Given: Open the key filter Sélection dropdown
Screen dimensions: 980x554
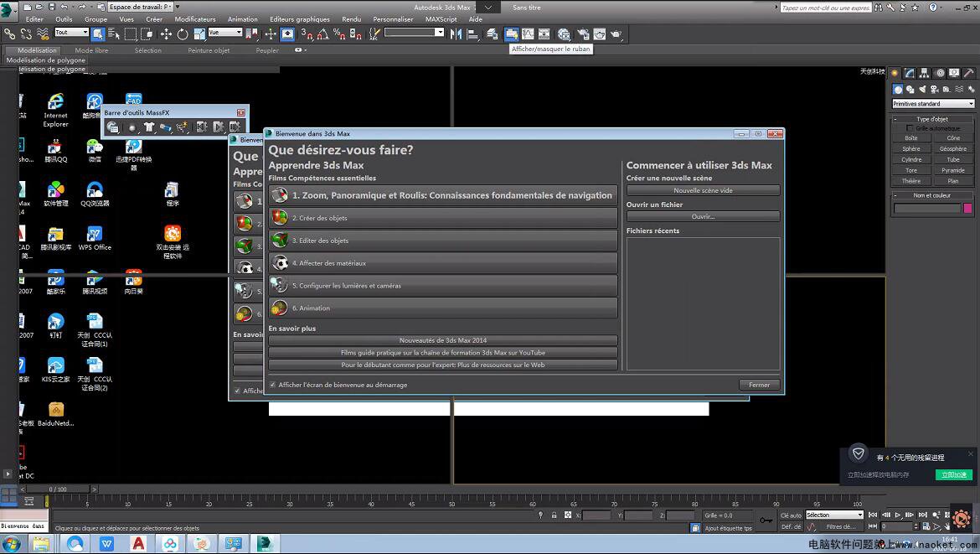Looking at the screenshot, I should pyautogui.click(x=834, y=515).
